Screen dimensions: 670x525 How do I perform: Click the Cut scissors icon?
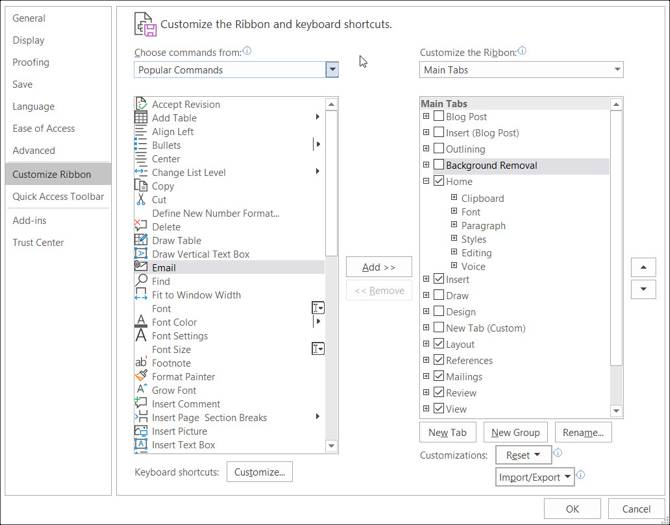pos(141,199)
